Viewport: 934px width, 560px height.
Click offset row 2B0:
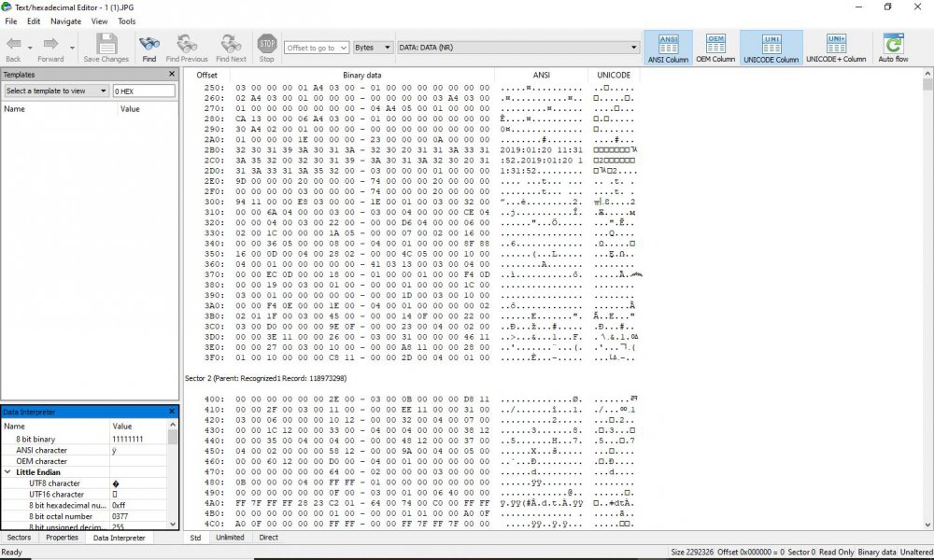pos(214,150)
